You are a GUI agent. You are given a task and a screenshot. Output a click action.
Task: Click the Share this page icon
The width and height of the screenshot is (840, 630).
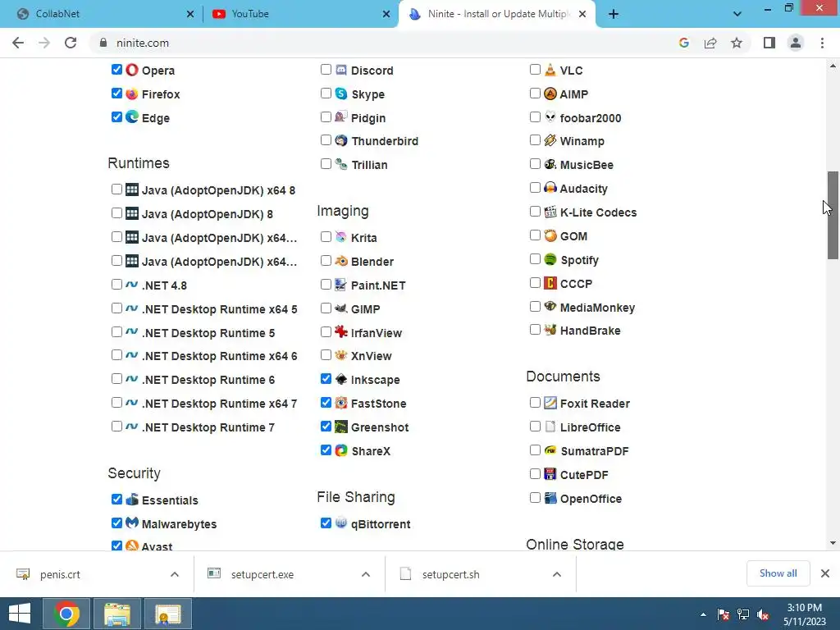710,43
